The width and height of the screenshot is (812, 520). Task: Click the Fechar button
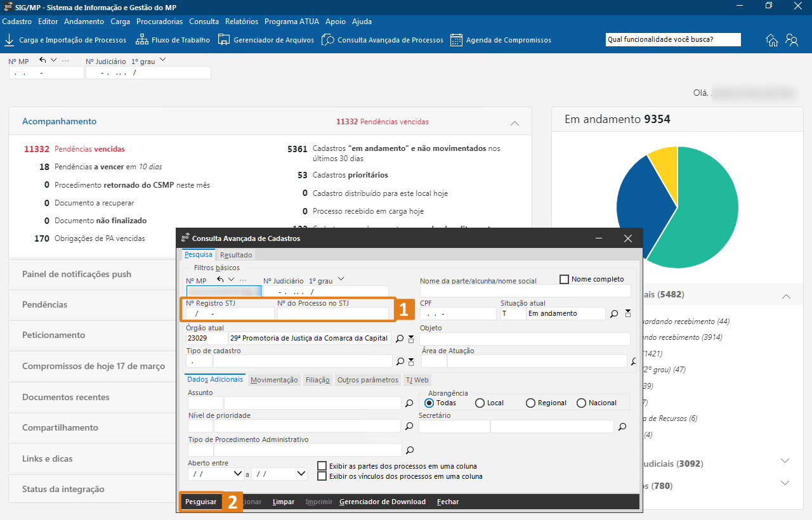coord(448,502)
